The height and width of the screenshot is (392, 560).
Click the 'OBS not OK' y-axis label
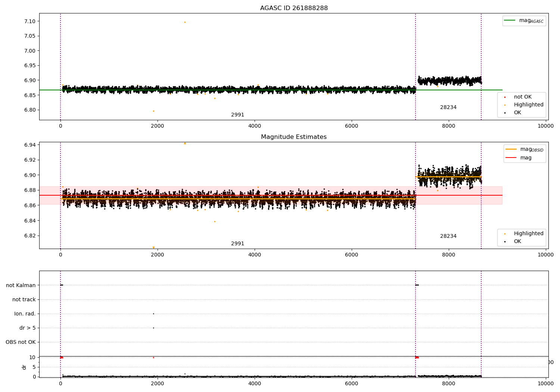click(21, 342)
